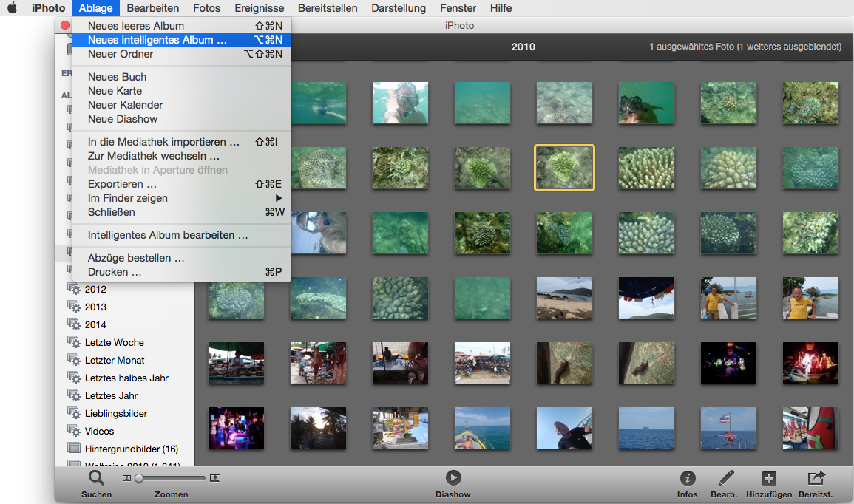Viewport: 854px width, 504px height.
Task: Adjust the Zoomen thumbnail size slider
Action: point(138,478)
